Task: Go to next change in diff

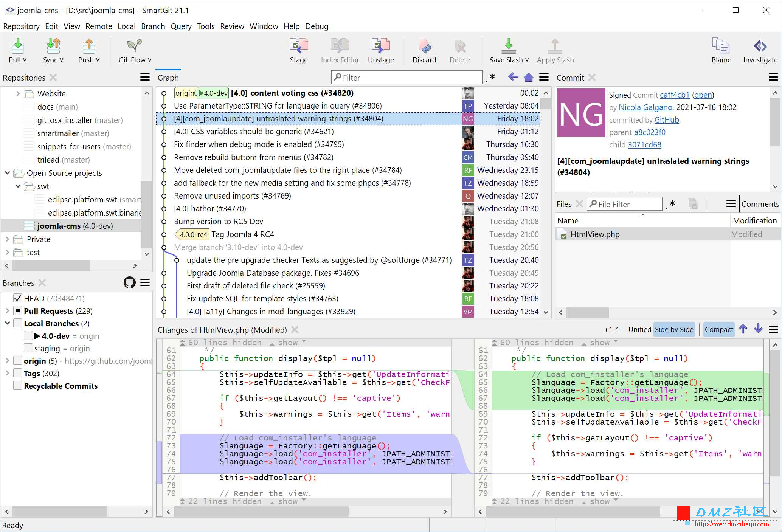Action: pyautogui.click(x=758, y=329)
